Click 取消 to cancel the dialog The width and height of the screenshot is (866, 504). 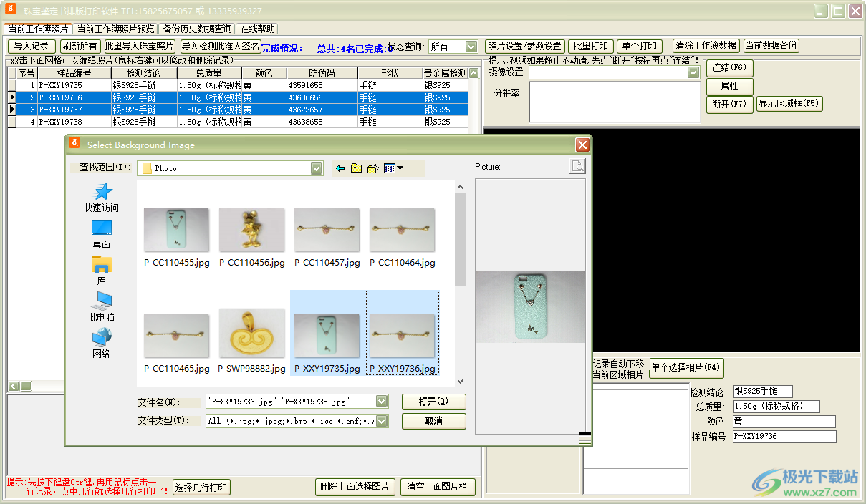433,421
